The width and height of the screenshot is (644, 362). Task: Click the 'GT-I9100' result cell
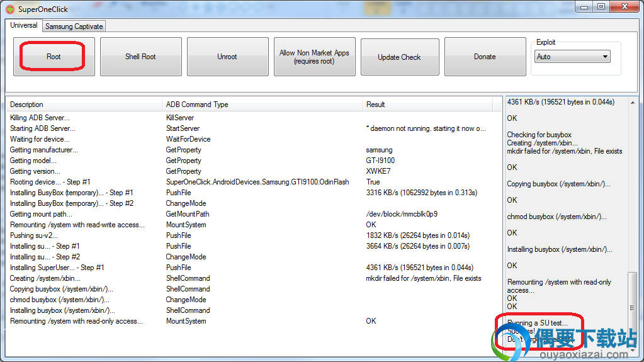(x=380, y=161)
